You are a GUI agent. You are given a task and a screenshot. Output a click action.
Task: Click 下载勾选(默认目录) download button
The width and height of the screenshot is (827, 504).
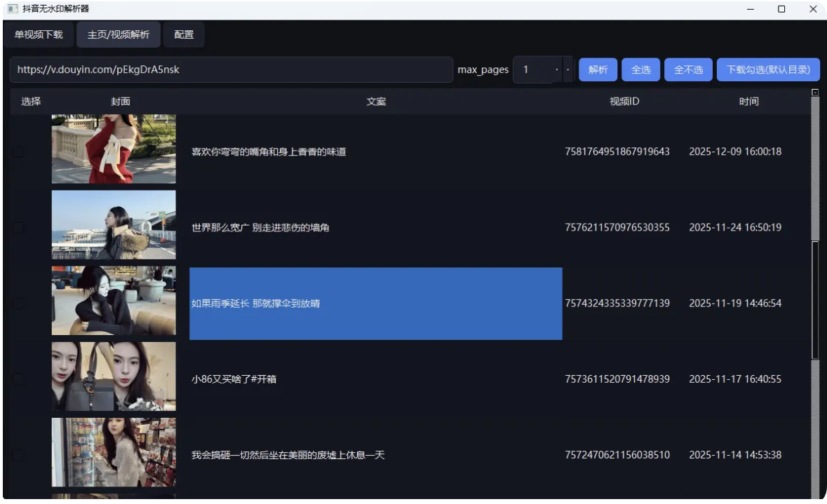(x=768, y=70)
